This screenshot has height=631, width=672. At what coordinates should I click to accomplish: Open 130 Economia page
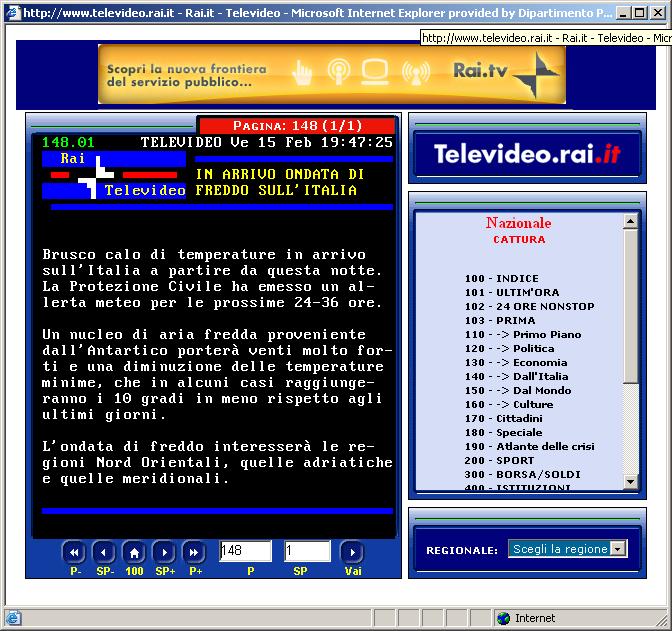[516, 363]
